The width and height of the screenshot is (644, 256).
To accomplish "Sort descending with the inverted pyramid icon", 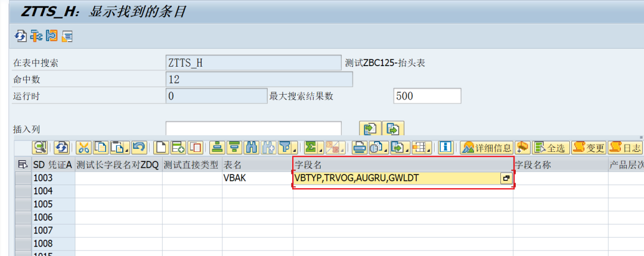I will pos(234,148).
